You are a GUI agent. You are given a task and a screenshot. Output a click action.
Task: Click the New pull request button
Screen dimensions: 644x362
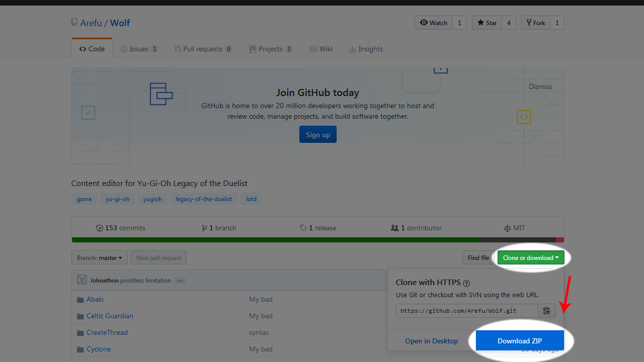(158, 258)
